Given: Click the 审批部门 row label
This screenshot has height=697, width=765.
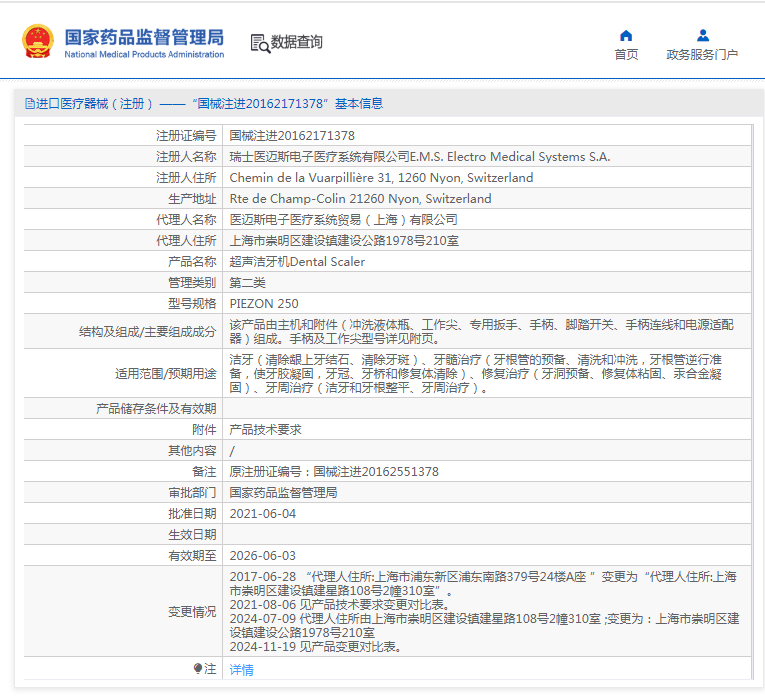Looking at the screenshot, I should coord(192,493).
